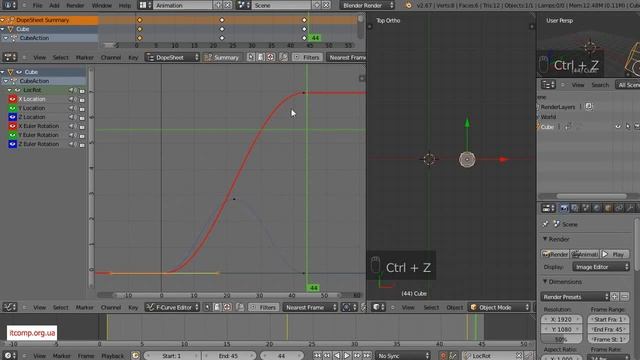
Task: Toggle show-hidden ghost icon in DopeSheet header
Action: tap(260, 58)
